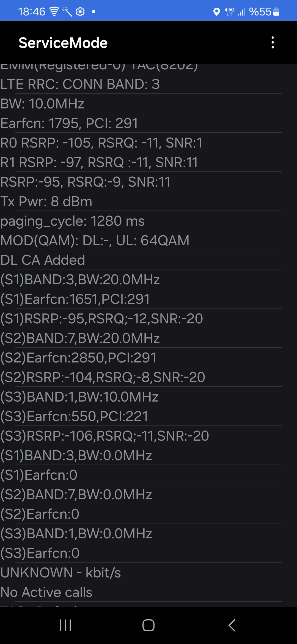Select the paging_cycle 1280 ms row
This screenshot has height=644, width=297.
click(x=141, y=221)
